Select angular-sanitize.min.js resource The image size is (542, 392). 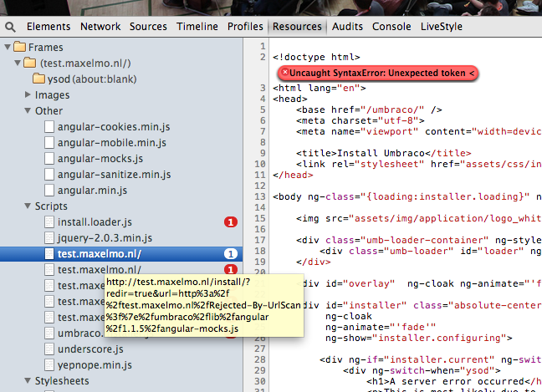(x=114, y=175)
